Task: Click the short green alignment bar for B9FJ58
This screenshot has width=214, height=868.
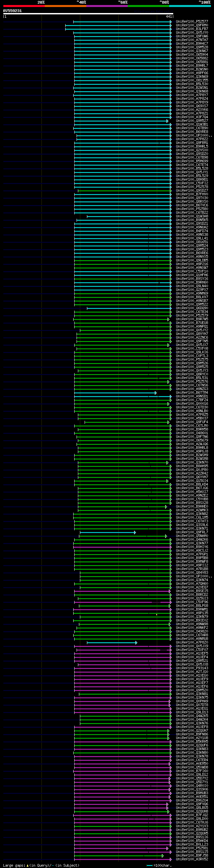Action: pyautogui.click(x=119, y=856)
